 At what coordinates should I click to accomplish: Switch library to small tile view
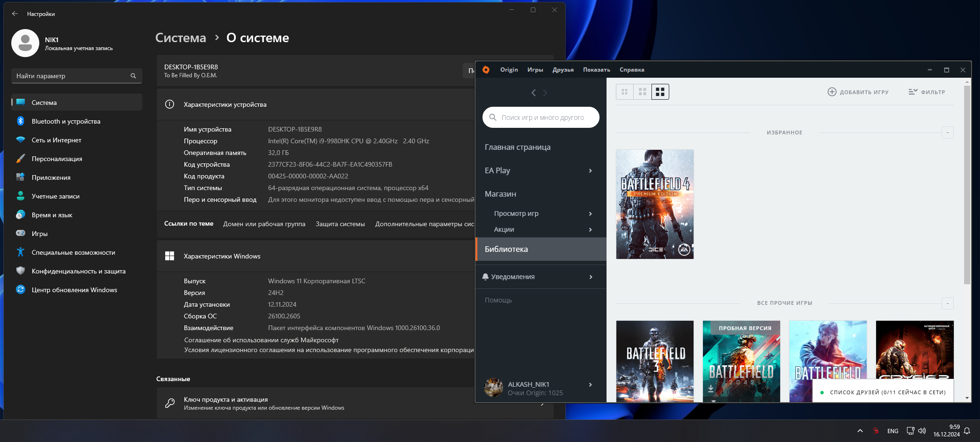tap(625, 92)
